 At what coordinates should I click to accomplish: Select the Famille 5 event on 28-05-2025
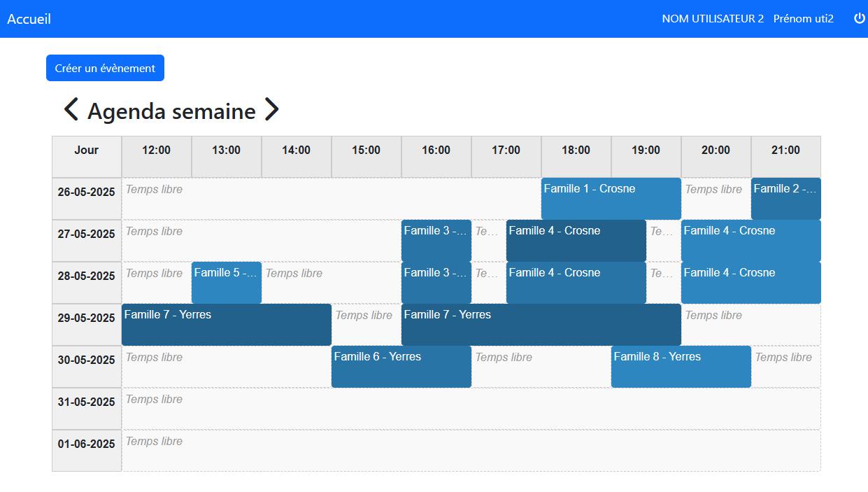[x=226, y=282]
